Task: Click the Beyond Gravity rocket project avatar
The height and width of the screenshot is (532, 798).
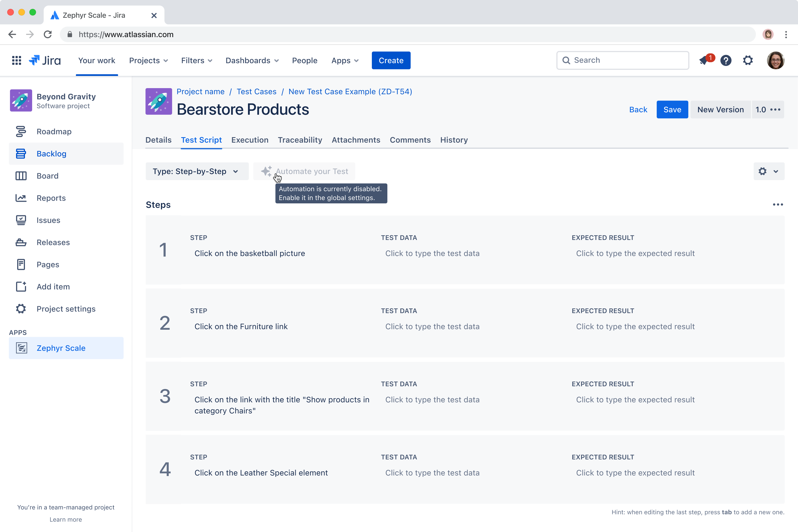Action: point(21,100)
